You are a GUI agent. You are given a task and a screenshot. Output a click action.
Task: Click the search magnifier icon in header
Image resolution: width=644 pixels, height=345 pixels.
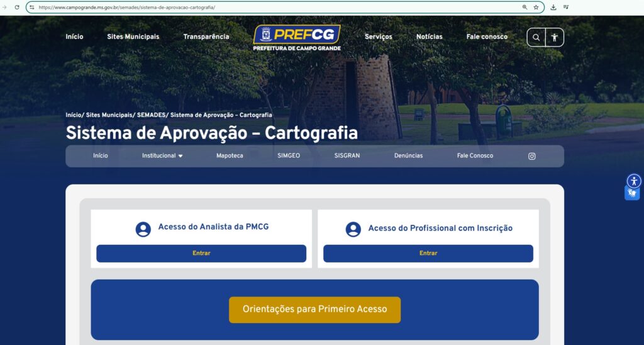click(x=536, y=37)
